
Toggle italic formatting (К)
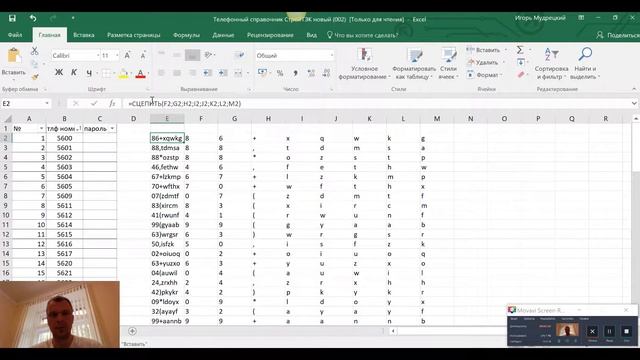74,73
